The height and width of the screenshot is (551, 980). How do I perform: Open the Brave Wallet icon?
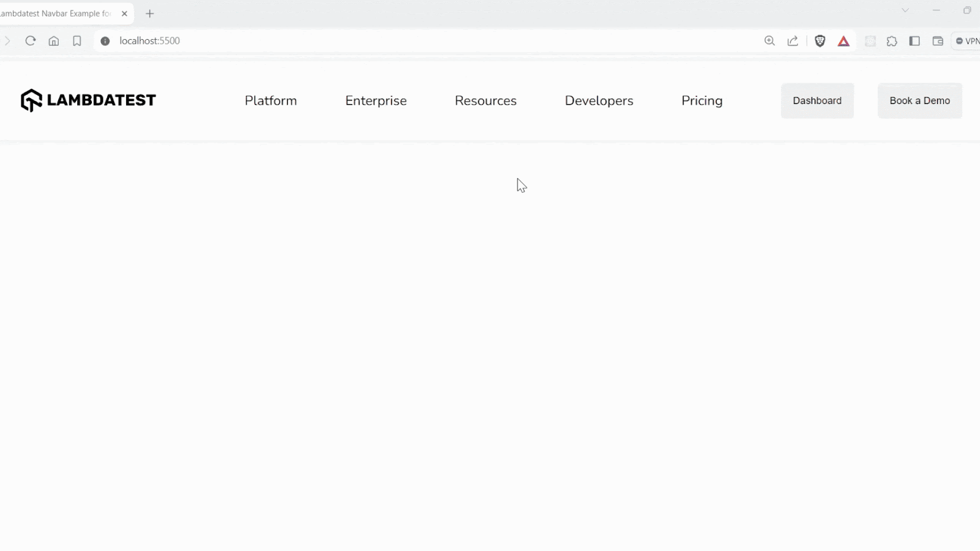[938, 41]
